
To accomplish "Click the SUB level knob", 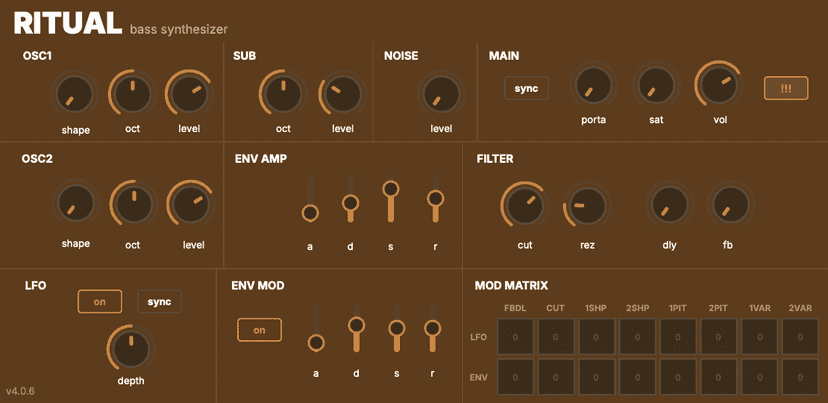I will 343,95.
